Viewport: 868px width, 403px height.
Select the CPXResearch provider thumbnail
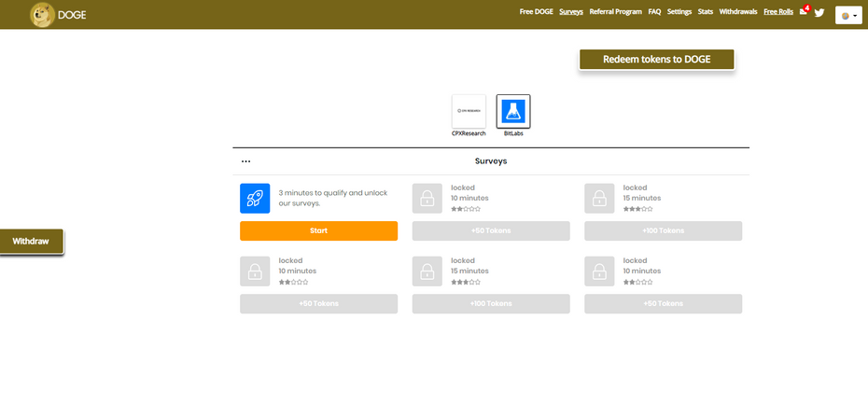[x=469, y=111]
